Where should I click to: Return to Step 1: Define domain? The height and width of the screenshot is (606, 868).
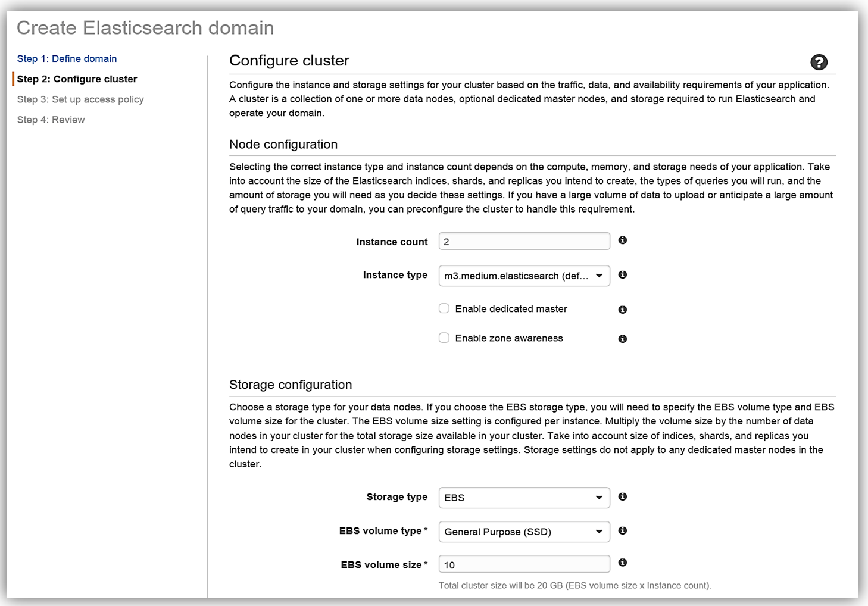coord(67,58)
